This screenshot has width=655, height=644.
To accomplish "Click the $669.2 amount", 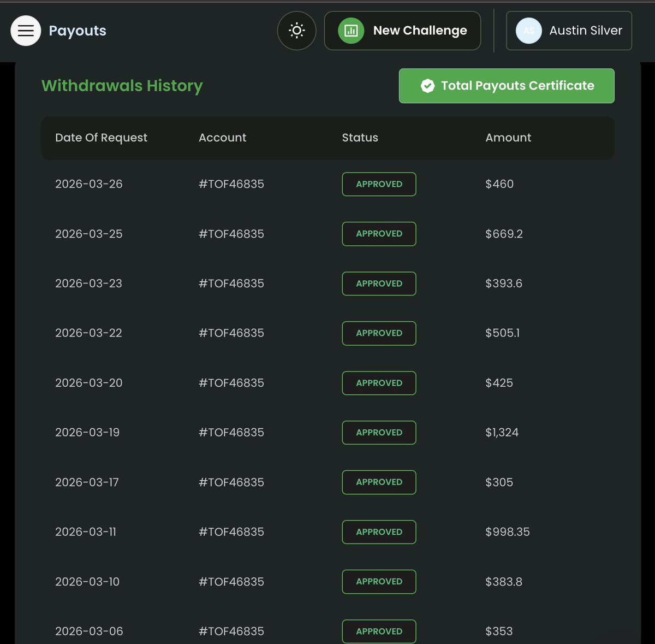I will 504,234.
